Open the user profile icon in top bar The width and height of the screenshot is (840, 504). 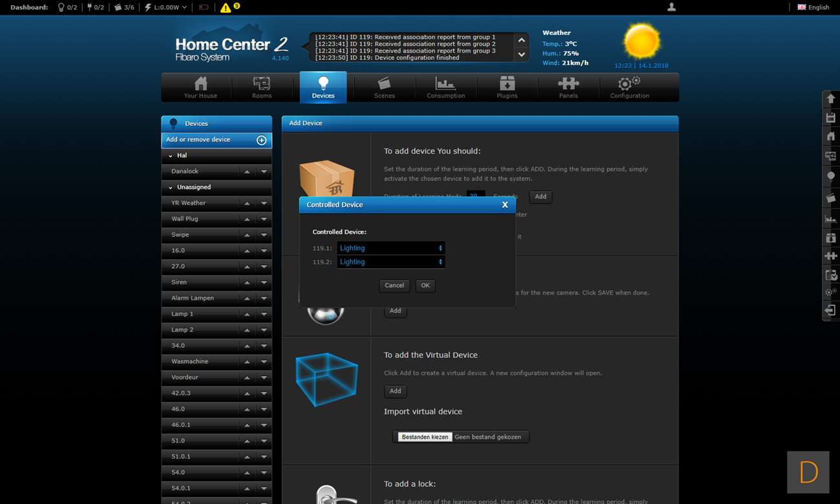pos(671,7)
